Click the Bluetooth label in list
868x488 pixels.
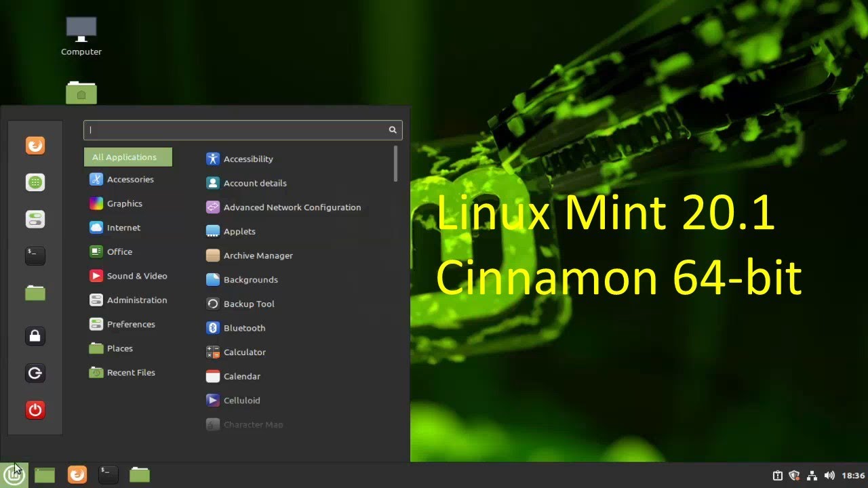(x=244, y=328)
